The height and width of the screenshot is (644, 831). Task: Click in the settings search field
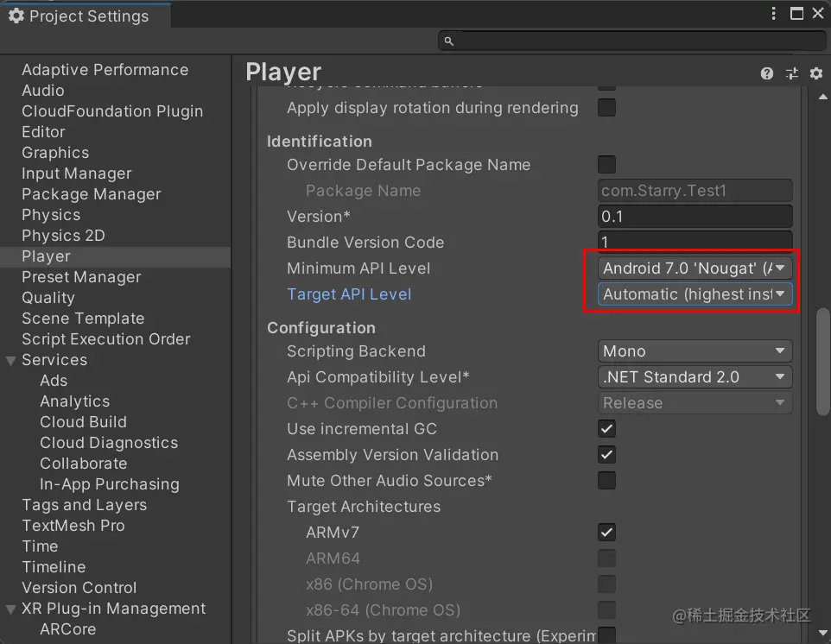632,41
